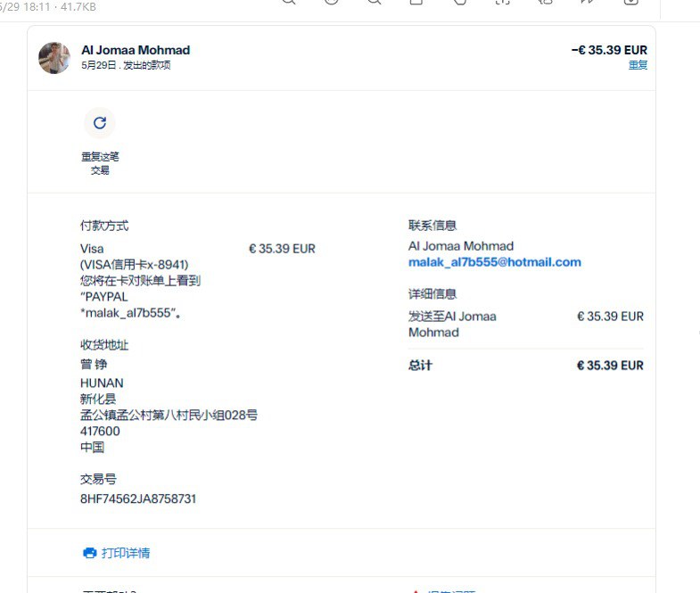Click the 收货地址 heading
The width and height of the screenshot is (700, 593).
(x=104, y=345)
